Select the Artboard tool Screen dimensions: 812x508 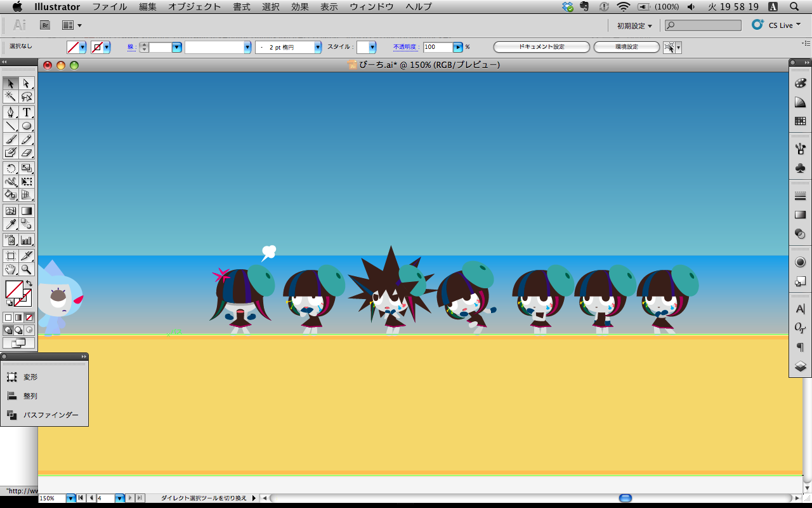[x=11, y=256]
